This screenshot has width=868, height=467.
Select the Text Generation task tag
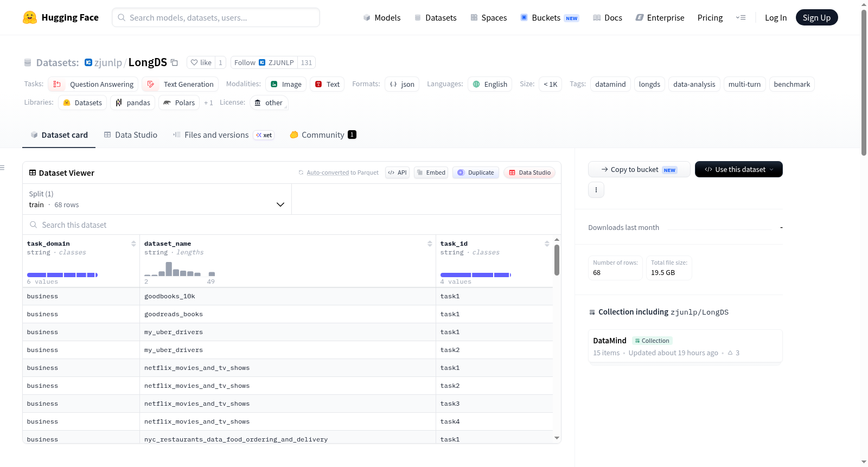(x=180, y=84)
